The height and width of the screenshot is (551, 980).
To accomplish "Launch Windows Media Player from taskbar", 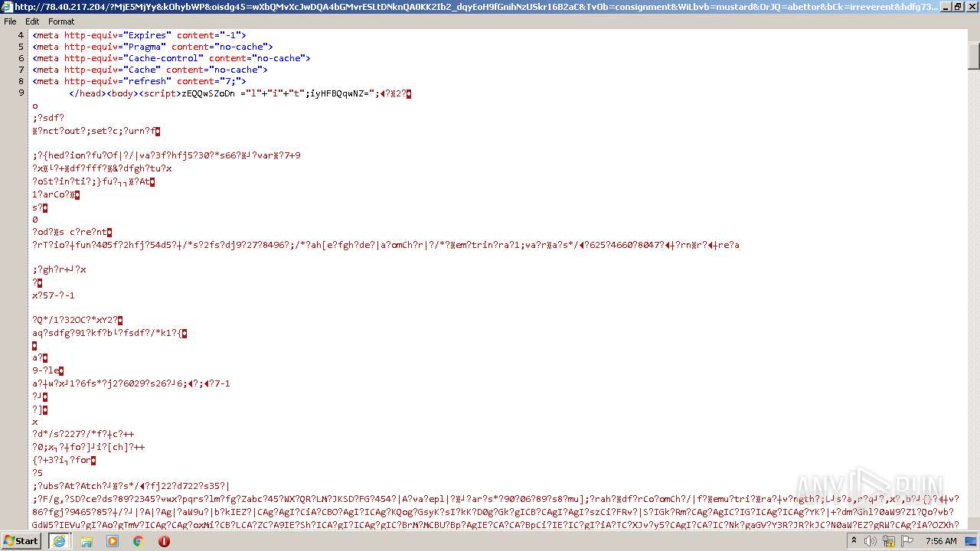I will coord(113,541).
